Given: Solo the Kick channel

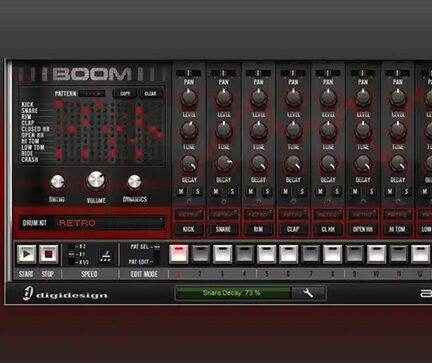Looking at the screenshot, I should 198,192.
